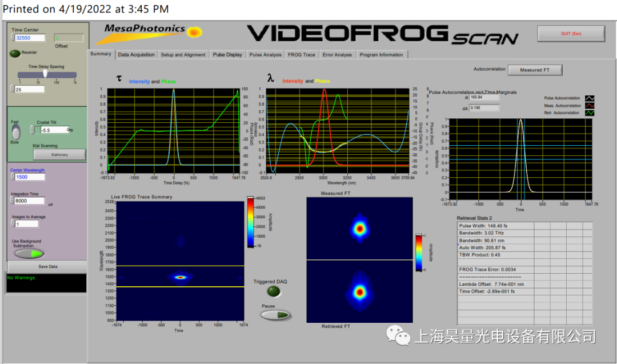The height and width of the screenshot is (364, 617).
Task: Toggle the Pause switch
Action: tap(275, 315)
